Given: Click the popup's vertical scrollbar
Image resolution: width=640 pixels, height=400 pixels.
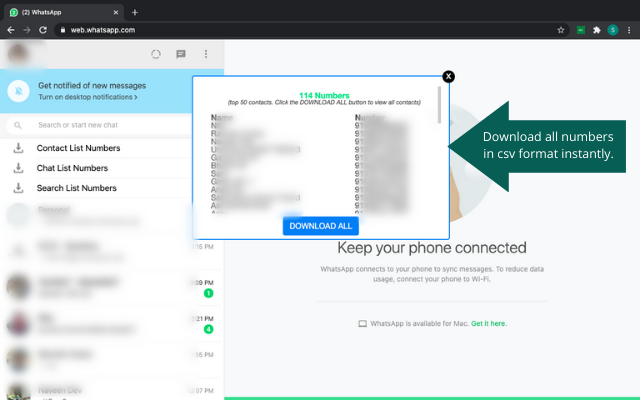Looking at the screenshot, I should (439, 105).
